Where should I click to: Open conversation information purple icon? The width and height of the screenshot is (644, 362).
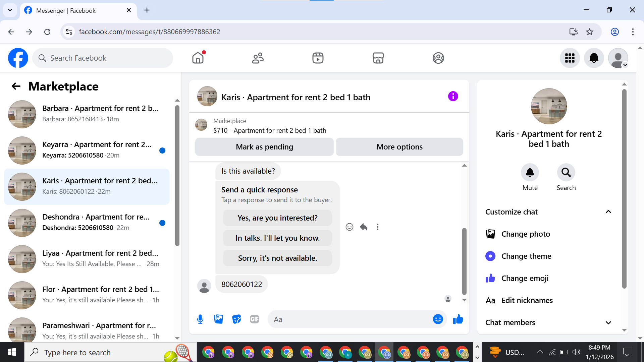coord(453,97)
